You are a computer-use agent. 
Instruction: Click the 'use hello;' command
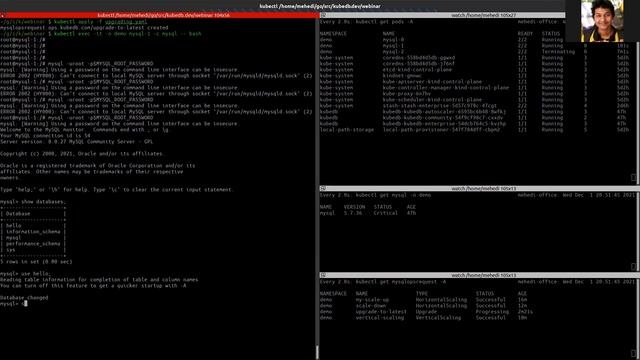(x=36, y=273)
